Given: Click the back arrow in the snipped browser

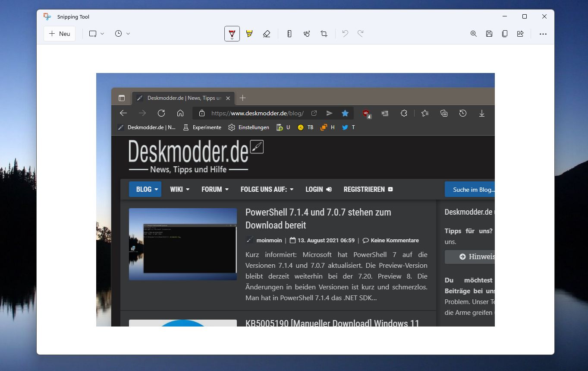Looking at the screenshot, I should coord(123,113).
